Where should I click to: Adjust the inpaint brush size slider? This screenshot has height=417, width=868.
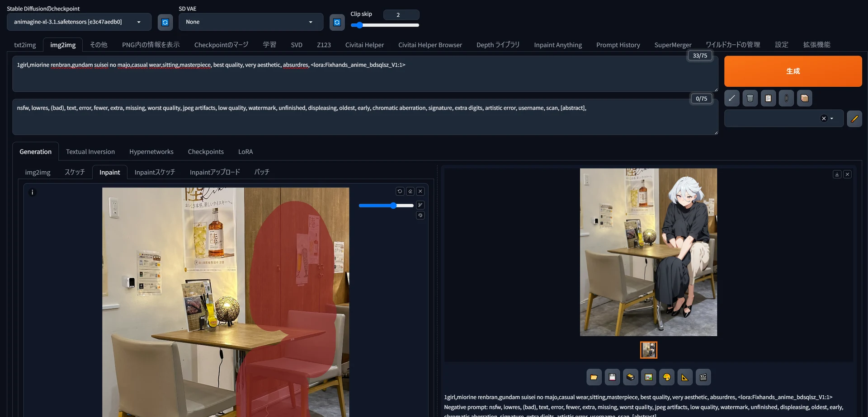coord(386,206)
